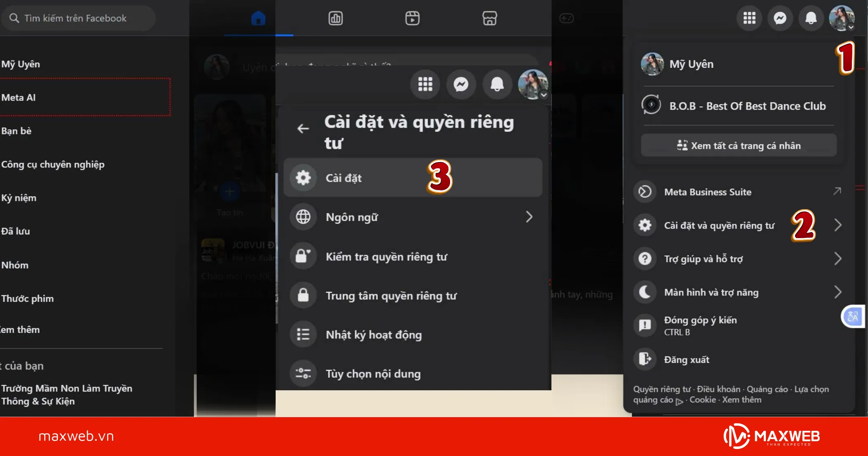868x456 pixels.
Task: Click the Tìm kiếm trên Facebook search field
Action: pos(79,18)
